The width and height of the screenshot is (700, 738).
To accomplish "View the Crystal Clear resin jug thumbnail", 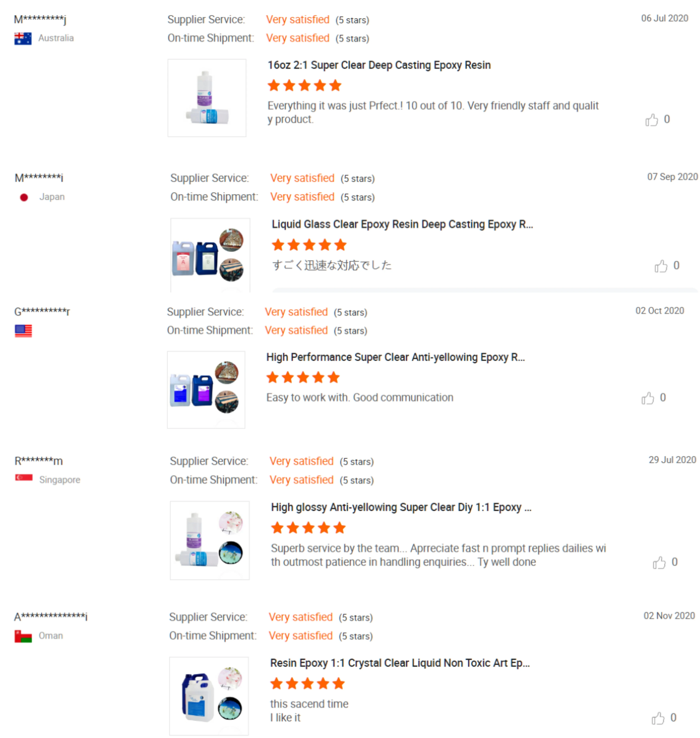I will coord(209,696).
